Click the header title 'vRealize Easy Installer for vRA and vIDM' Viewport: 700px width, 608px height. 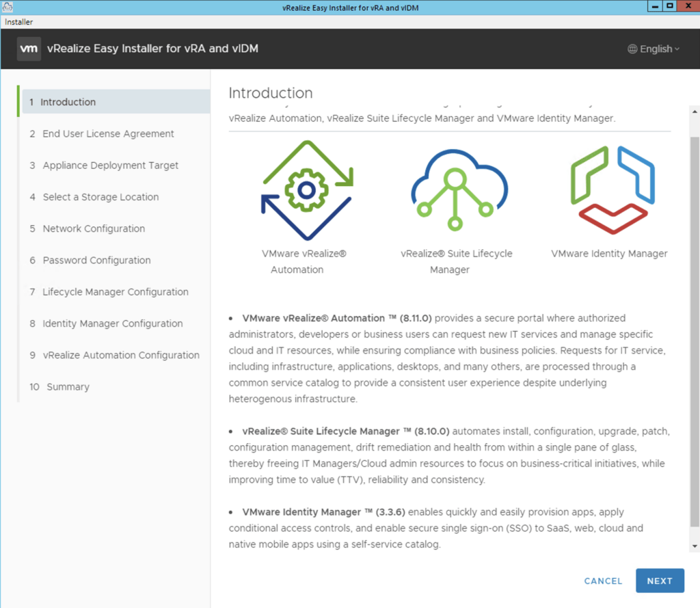152,49
